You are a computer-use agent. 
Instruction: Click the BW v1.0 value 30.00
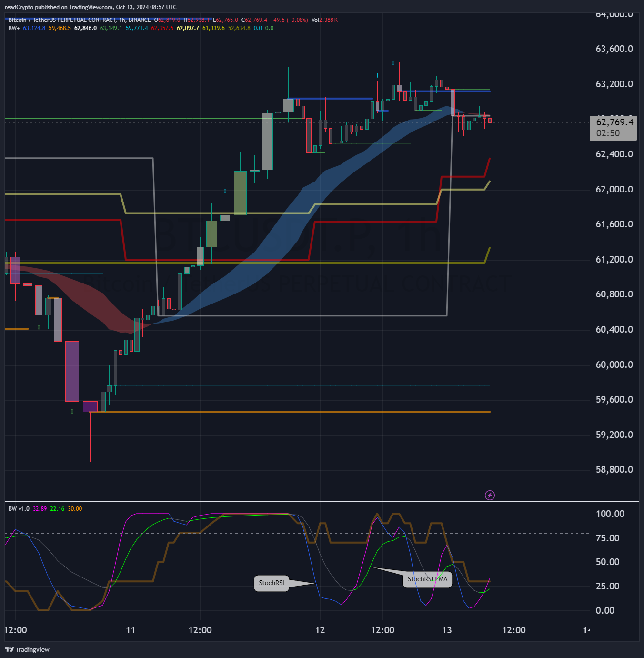(75, 509)
